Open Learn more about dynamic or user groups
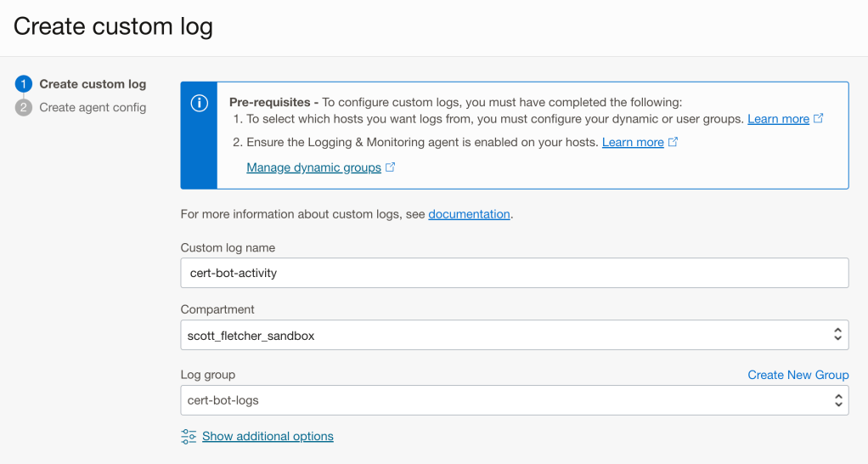This screenshot has width=868, height=464. (778, 119)
